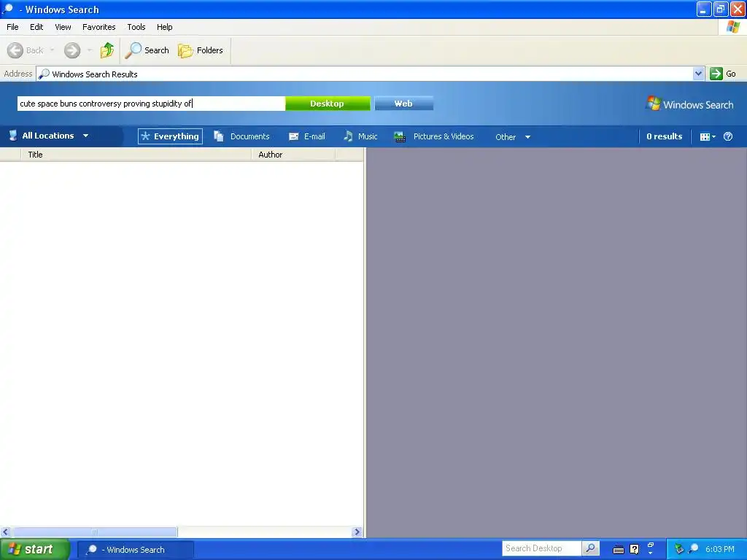747x560 pixels.
Task: Click the Start button
Action: [x=35, y=550]
